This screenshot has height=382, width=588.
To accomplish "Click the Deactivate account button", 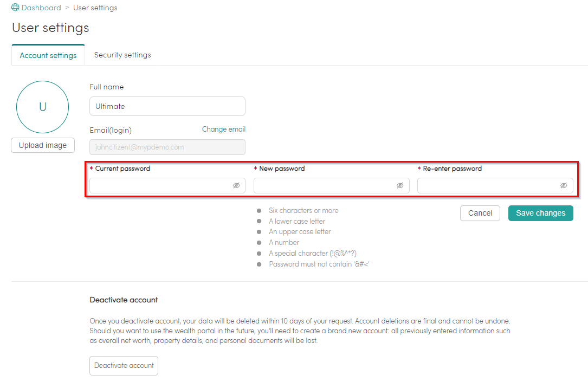I will tap(124, 366).
